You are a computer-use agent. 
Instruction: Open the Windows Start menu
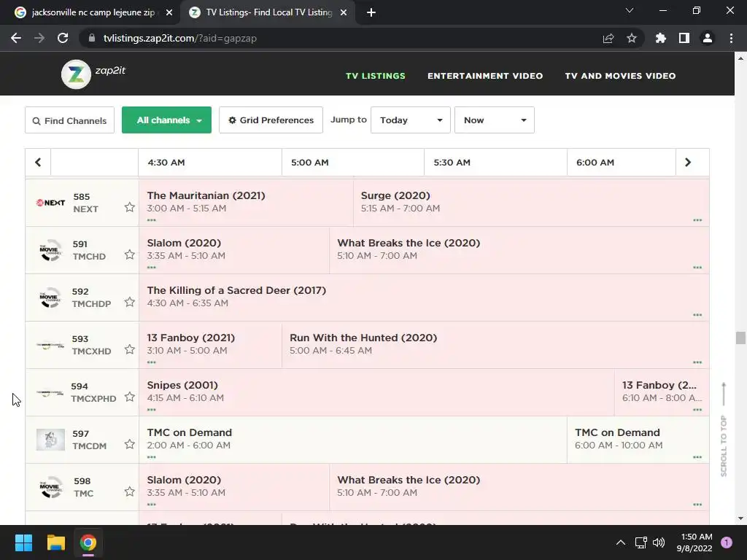click(x=23, y=542)
